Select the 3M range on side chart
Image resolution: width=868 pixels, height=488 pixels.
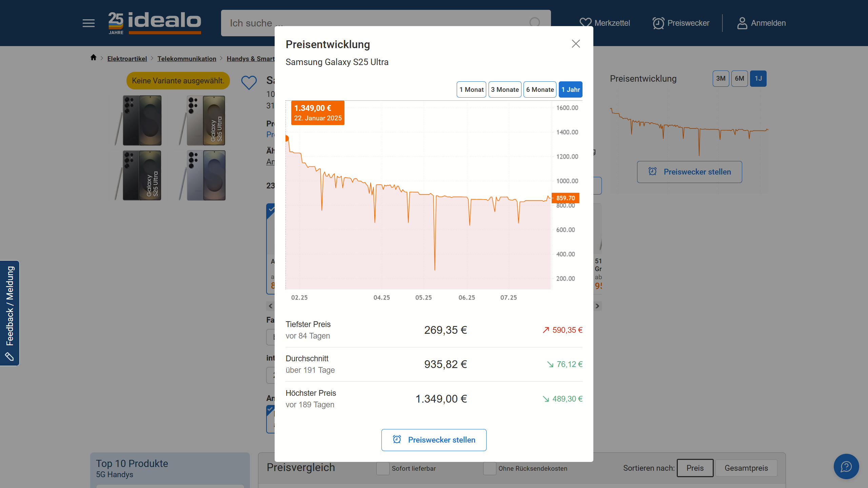tap(721, 79)
